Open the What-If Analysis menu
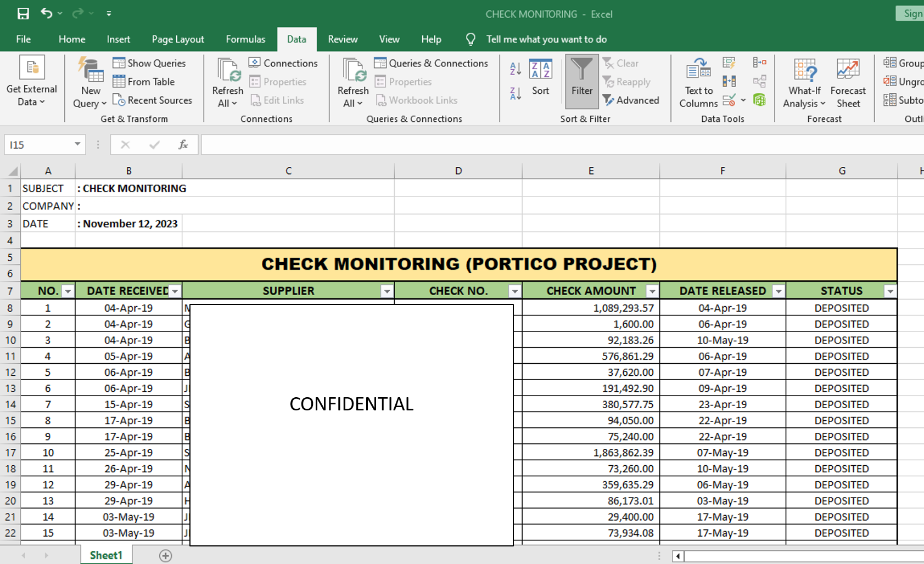924x564 pixels. click(x=804, y=82)
